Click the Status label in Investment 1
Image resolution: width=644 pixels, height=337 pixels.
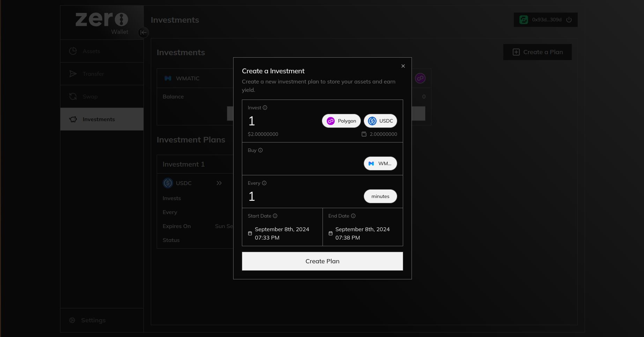171,240
